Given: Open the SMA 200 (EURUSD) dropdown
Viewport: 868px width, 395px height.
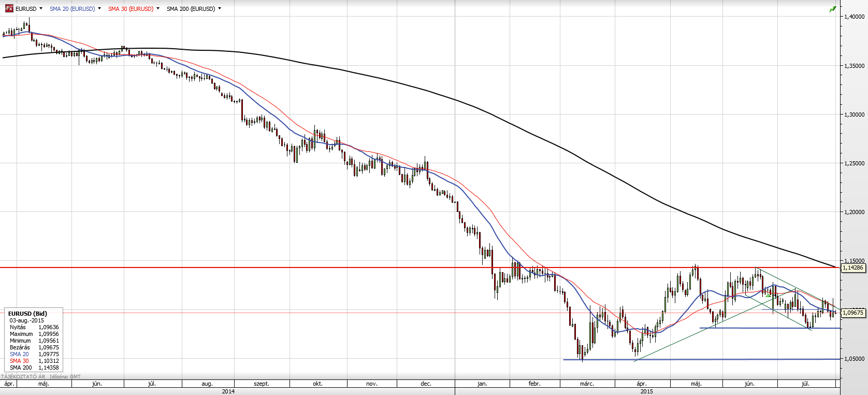Looking at the screenshot, I should [x=220, y=8].
